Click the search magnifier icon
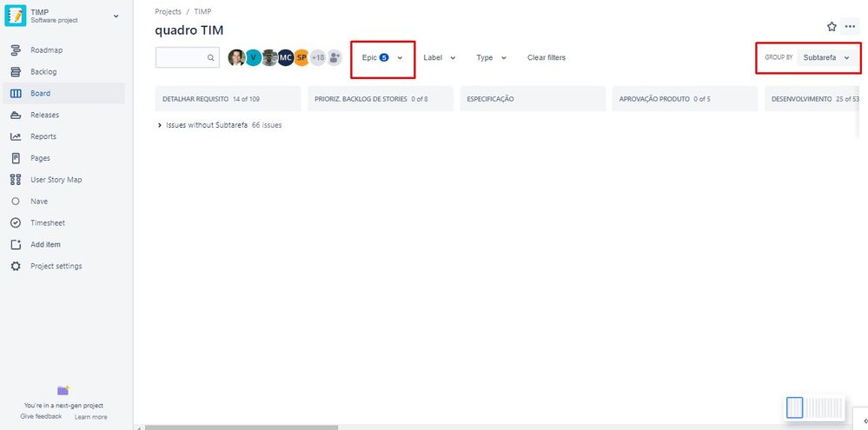Screen dimensions: 868x430 pyautogui.click(x=211, y=57)
